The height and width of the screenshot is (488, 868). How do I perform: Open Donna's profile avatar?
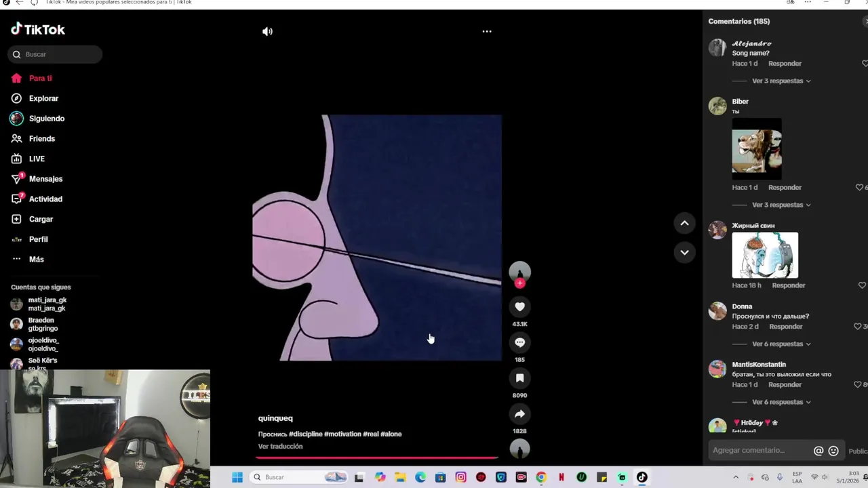click(x=717, y=310)
